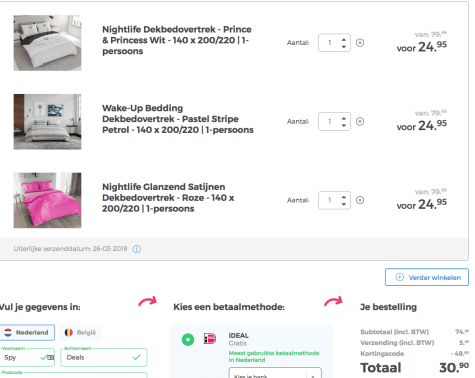This screenshot has height=378, width=475.
Task: Decrease quantity of Prince & Princess Wit
Action: (344, 46)
